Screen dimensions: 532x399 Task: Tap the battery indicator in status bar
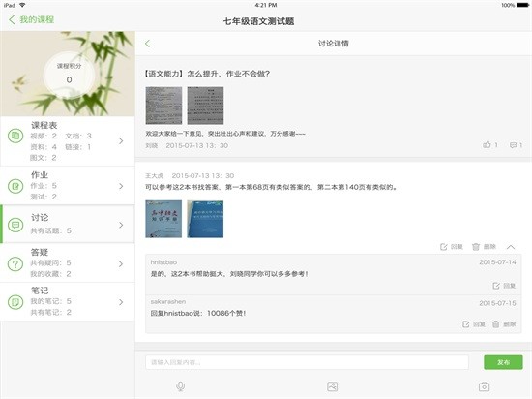click(523, 5)
